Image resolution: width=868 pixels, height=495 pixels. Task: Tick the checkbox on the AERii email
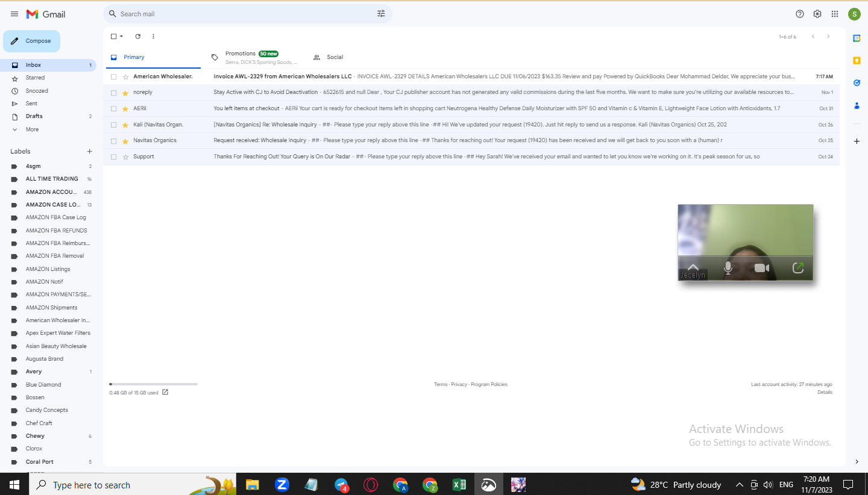tap(113, 109)
